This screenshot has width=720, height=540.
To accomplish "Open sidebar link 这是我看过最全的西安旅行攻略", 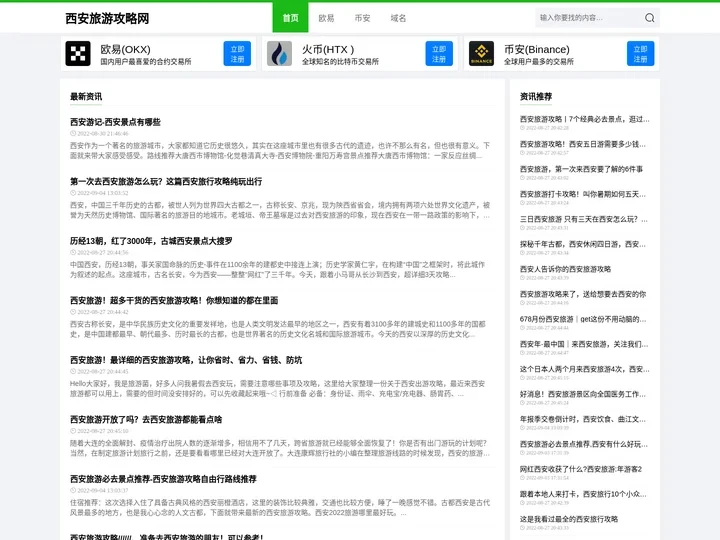I will tap(569, 519).
